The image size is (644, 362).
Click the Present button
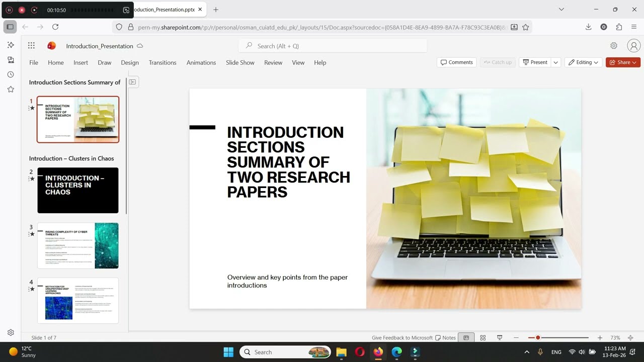(x=535, y=62)
